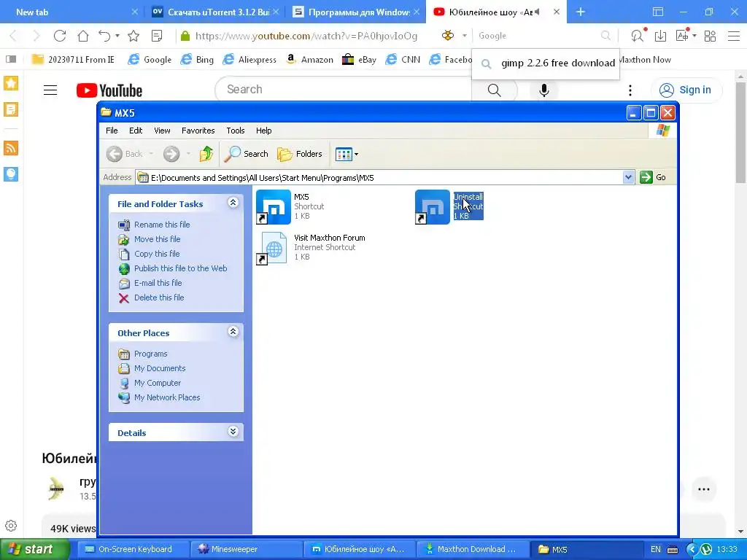Open a new browser tab with plus
The height and width of the screenshot is (560, 747).
580,12
